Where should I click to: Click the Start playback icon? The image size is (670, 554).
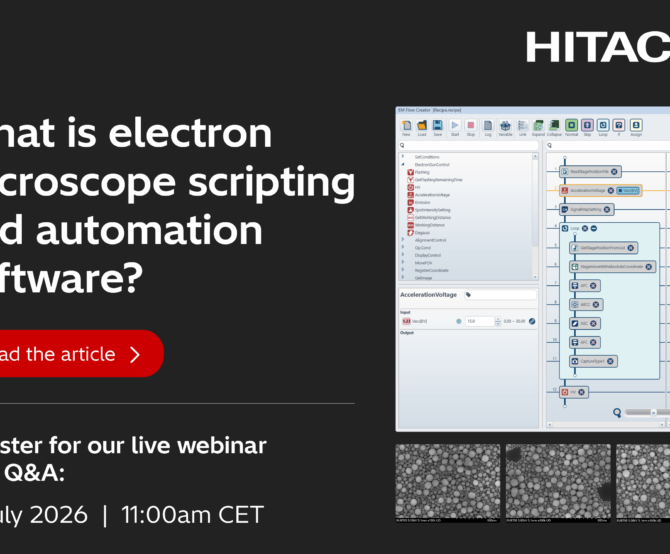(455, 126)
